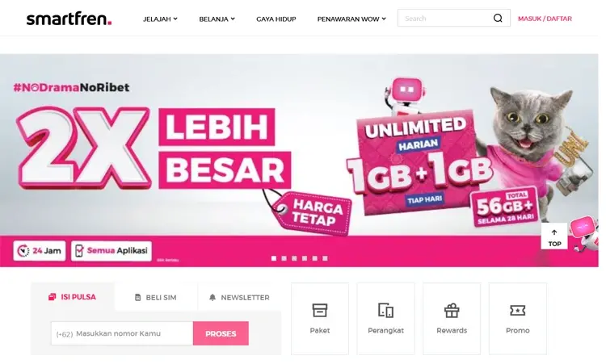The image size is (606, 364).
Task: Open the Perangkat devices icon tile
Action: (x=385, y=319)
